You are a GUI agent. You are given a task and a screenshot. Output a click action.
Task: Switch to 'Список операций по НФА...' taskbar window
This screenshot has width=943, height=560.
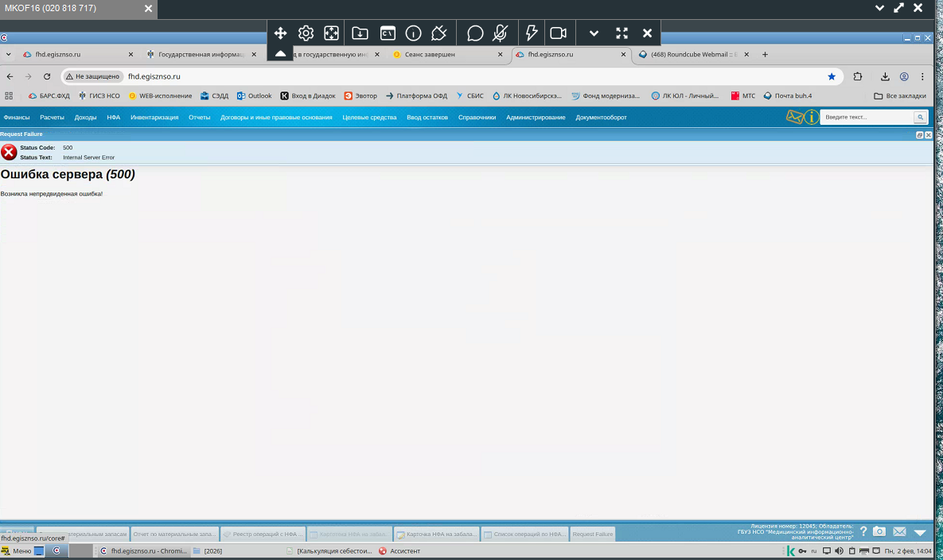pos(524,534)
